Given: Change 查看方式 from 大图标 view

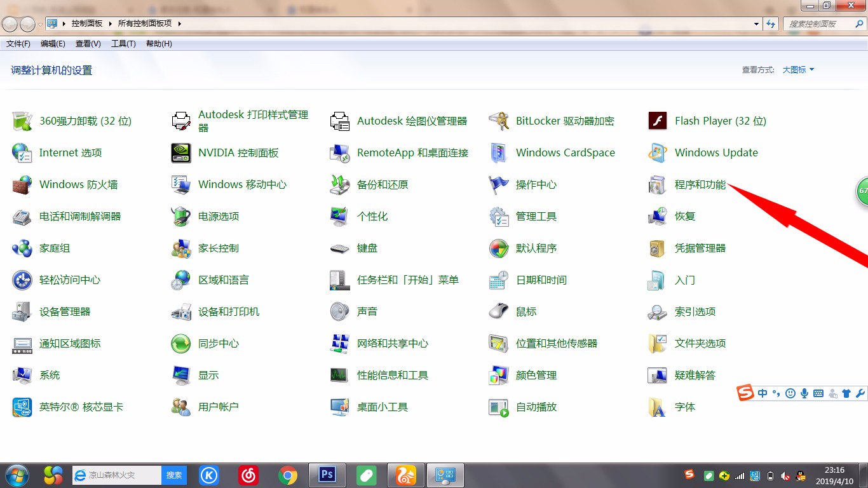Looking at the screenshot, I should tap(797, 69).
